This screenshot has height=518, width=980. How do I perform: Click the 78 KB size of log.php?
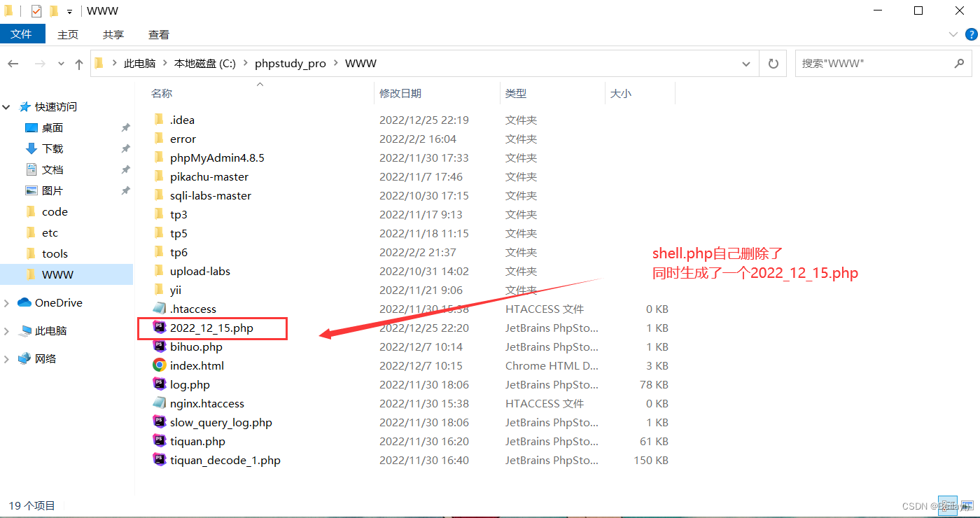click(654, 384)
